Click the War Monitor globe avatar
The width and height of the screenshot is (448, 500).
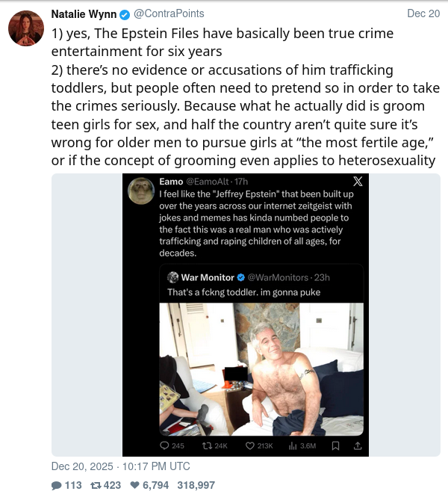click(x=172, y=277)
